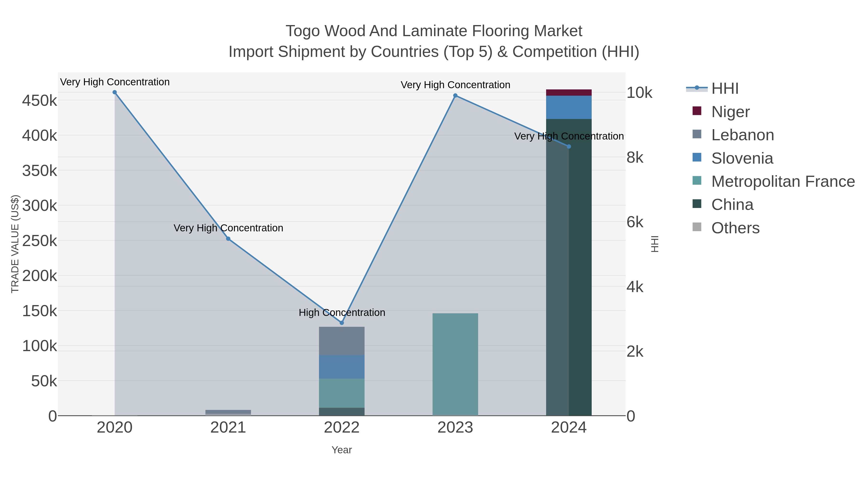Viewport: 868px width, 488px height.
Task: Click the right-side 'HHI' axis title
Action: (654, 244)
